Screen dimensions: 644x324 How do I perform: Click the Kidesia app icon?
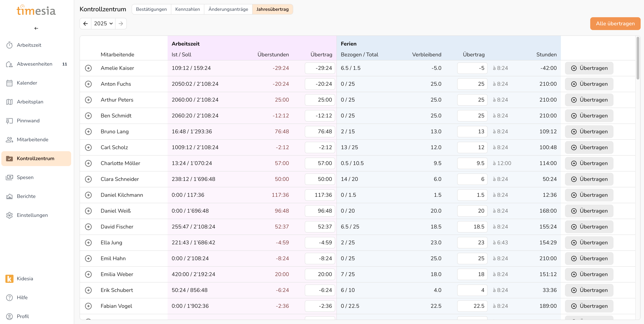[x=9, y=279]
